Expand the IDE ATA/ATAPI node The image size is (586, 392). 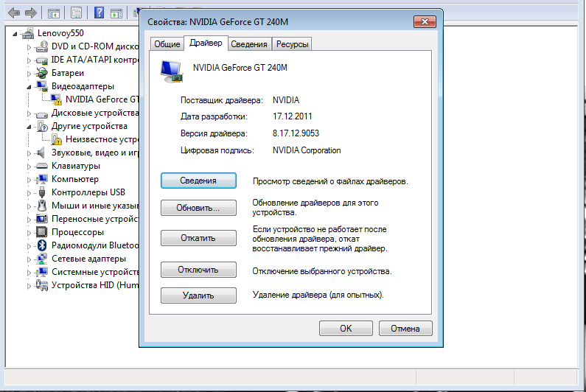[29, 60]
